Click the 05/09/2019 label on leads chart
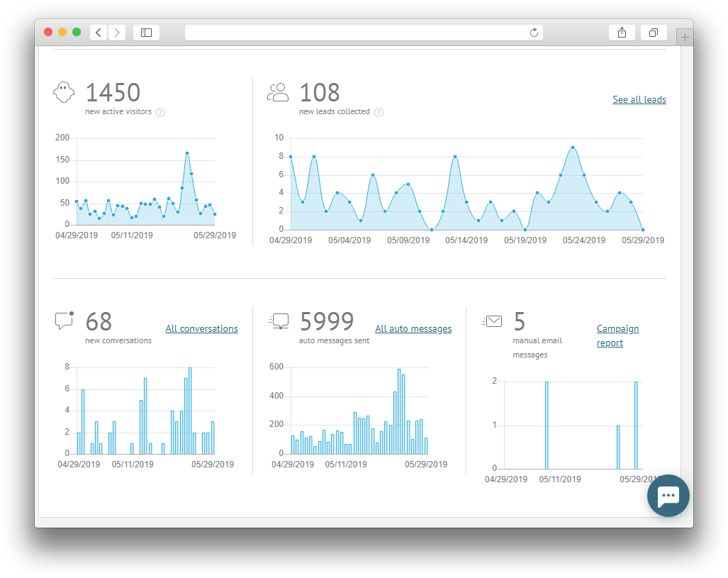The image size is (728, 578). coord(408,240)
